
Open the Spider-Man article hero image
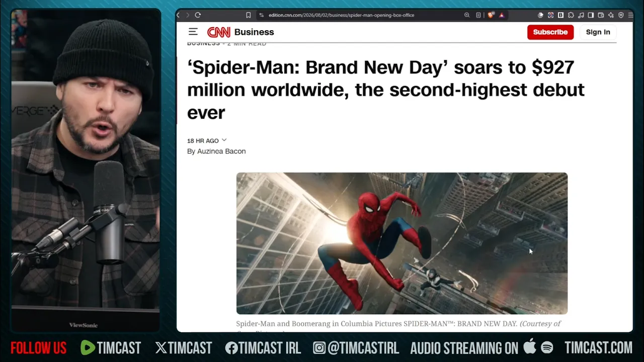tap(402, 243)
